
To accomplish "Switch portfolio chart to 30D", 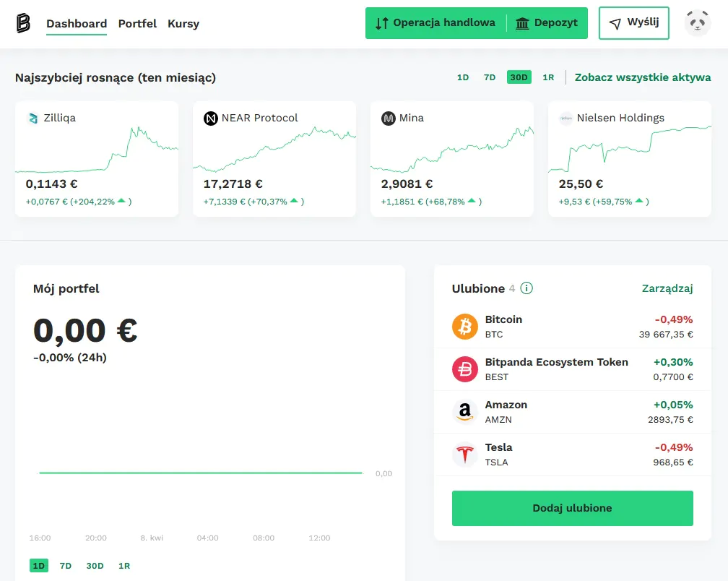I will (x=95, y=566).
